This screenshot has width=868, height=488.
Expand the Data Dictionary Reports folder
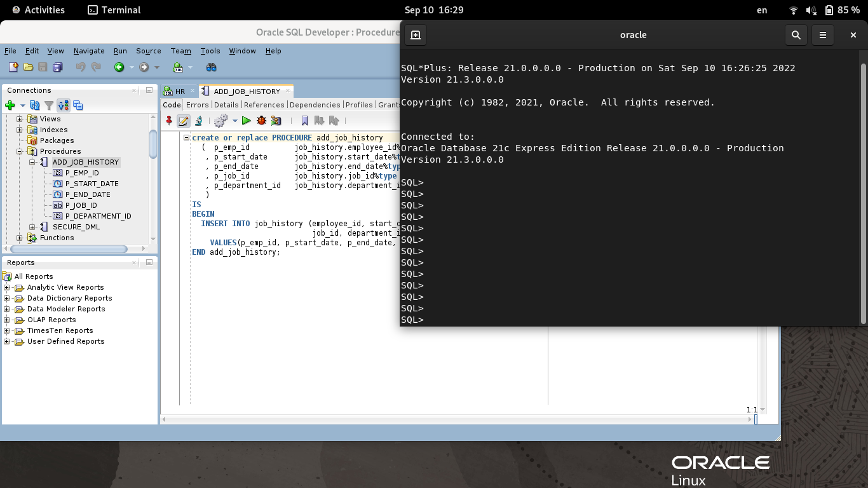click(7, 298)
